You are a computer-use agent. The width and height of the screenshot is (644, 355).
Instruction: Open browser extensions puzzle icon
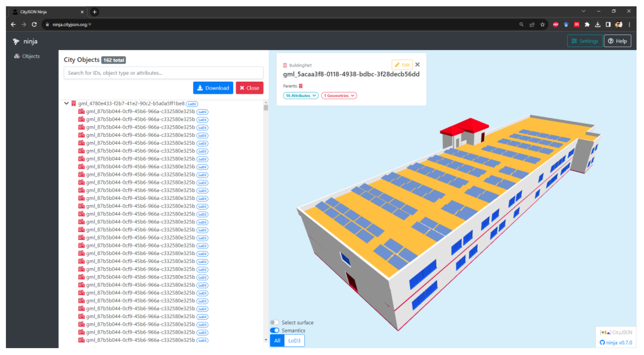point(587,24)
